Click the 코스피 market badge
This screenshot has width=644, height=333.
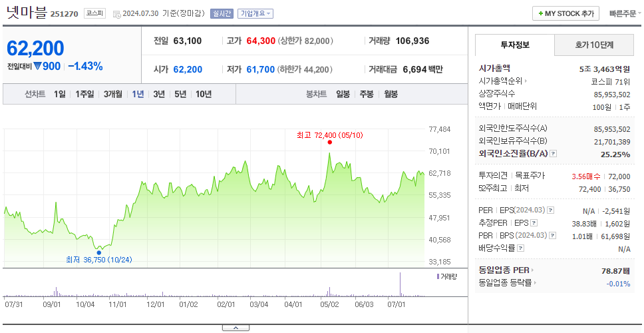pos(95,13)
